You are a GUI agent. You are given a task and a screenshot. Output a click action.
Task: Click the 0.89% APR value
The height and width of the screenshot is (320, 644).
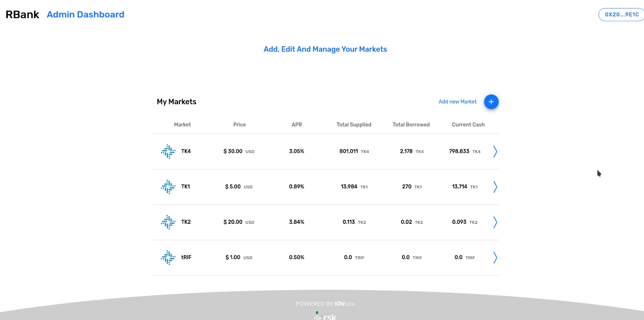[x=297, y=187]
